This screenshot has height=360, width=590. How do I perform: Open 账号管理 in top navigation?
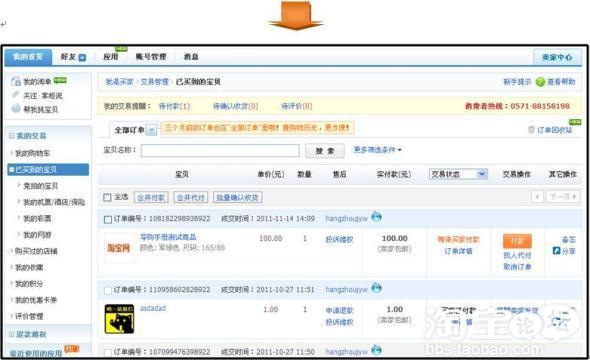151,57
